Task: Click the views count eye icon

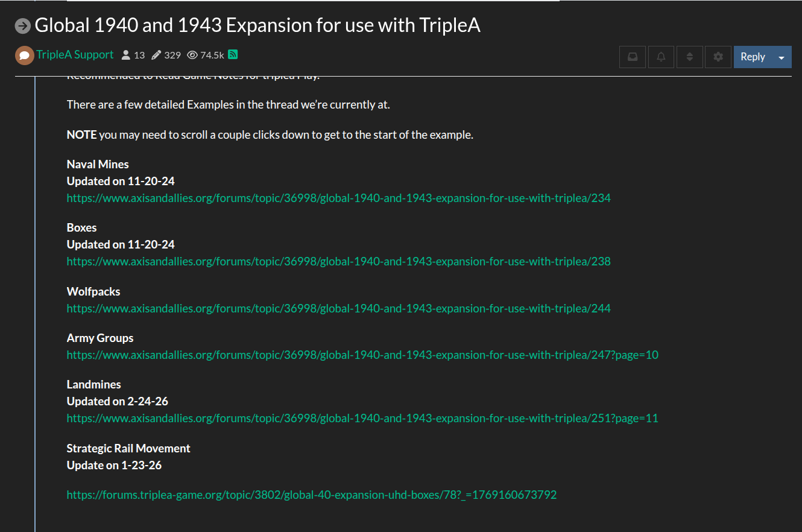Action: point(192,55)
